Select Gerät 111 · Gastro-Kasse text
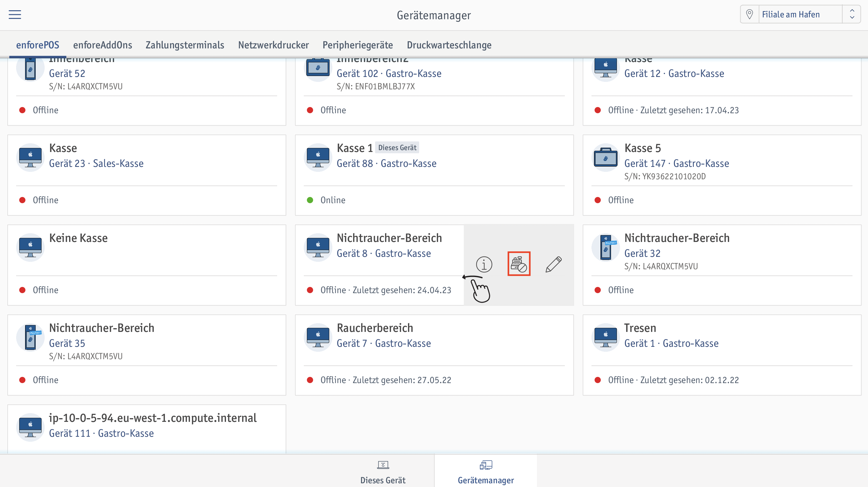Image resolution: width=868 pixels, height=487 pixels. click(x=101, y=433)
